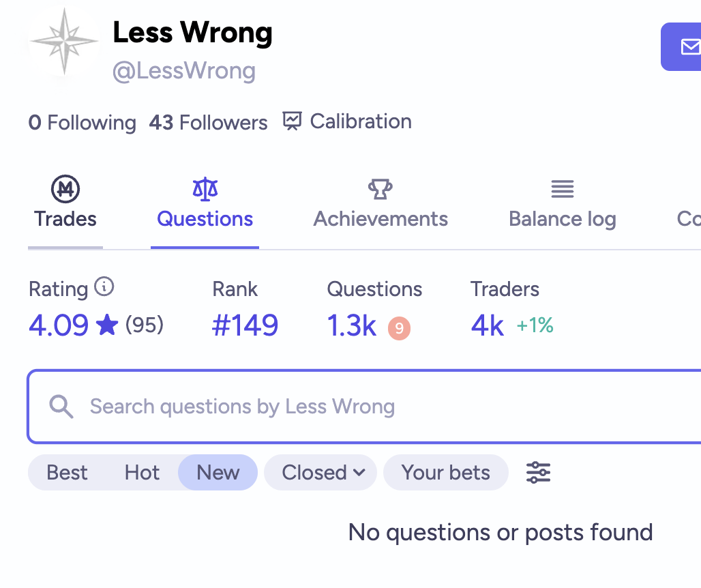This screenshot has width=701, height=588.
Task: Open the 0 Following list
Action: pyautogui.click(x=82, y=123)
